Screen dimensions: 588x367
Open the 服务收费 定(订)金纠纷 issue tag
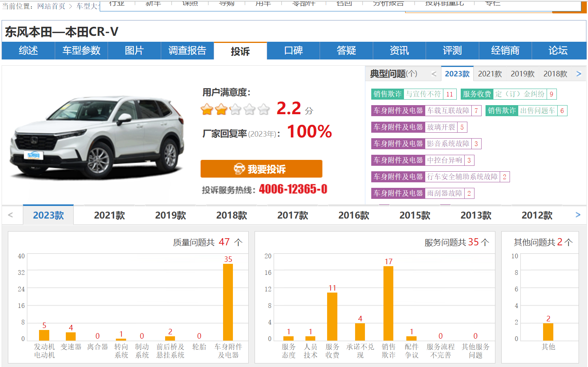point(508,94)
